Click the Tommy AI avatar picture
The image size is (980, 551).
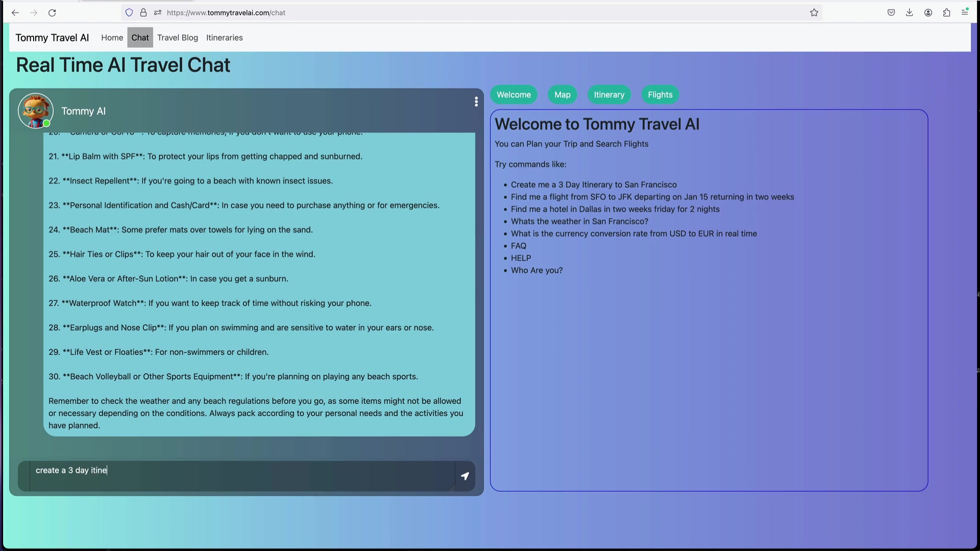point(35,111)
